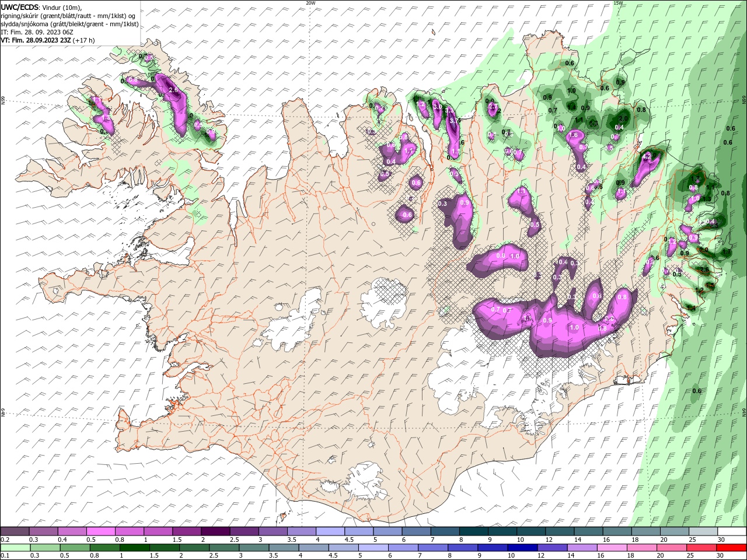Click the '3.0' snowfall value on the map
Viewport: 747px width, 560px height.
tap(438, 107)
